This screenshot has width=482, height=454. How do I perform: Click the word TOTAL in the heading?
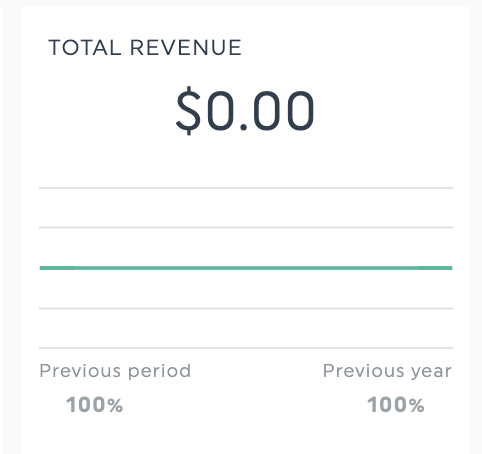85,48
